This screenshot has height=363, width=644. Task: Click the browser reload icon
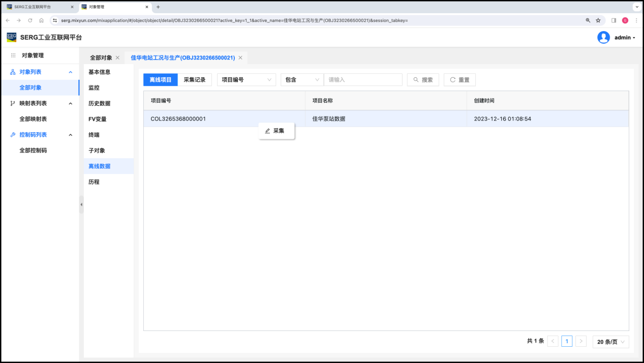(30, 20)
